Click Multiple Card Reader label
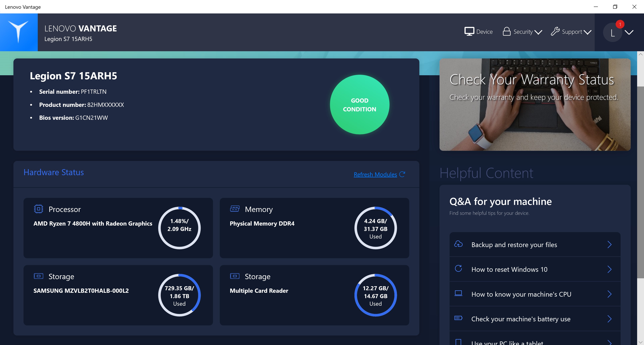This screenshot has height=345, width=644. [x=259, y=291]
